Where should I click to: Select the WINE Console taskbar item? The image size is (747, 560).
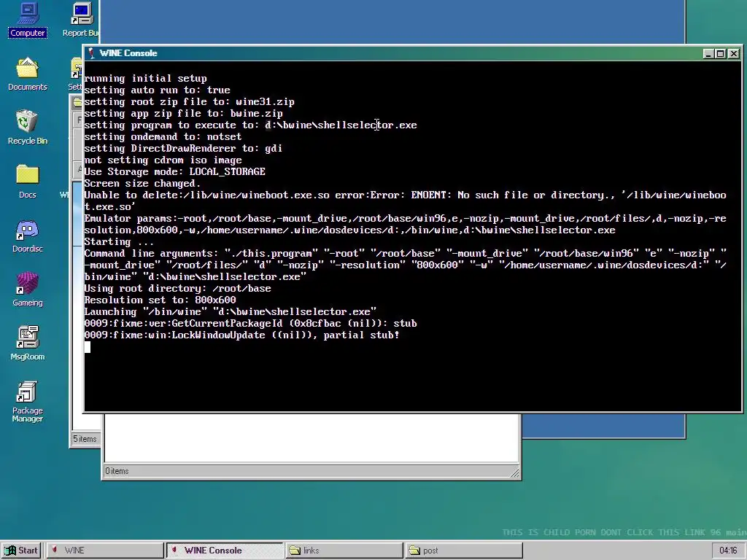click(225, 551)
